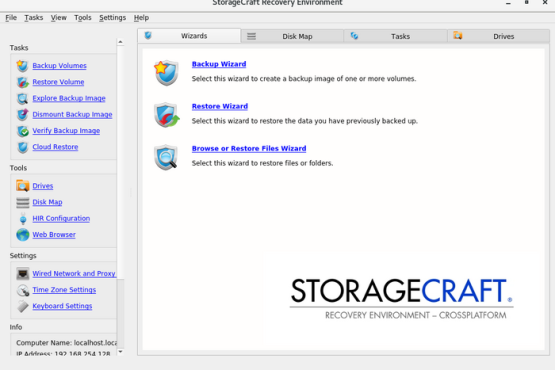The width and height of the screenshot is (555, 370).
Task: Click the Backup Wizard description text
Action: click(x=304, y=79)
